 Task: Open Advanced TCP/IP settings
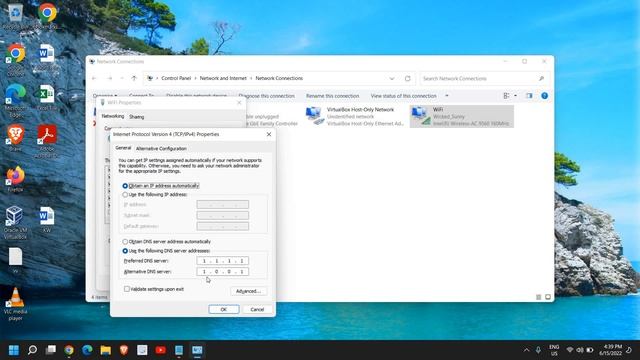click(249, 291)
